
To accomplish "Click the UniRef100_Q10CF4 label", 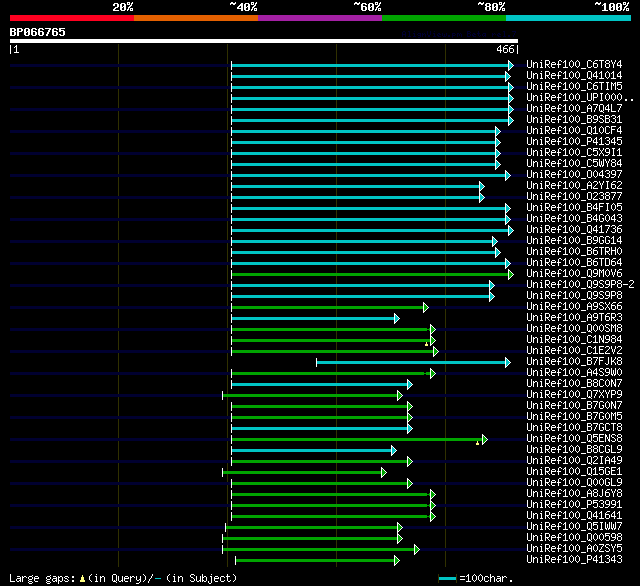I will tap(574, 131).
